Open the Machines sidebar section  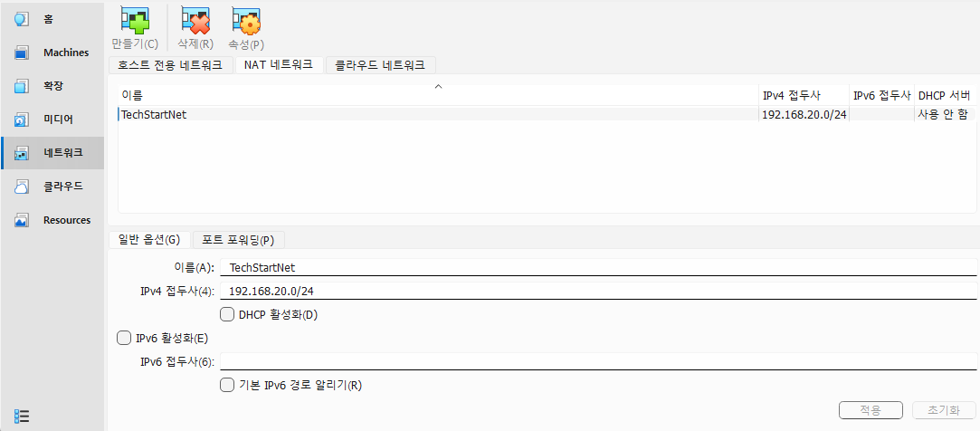(52, 53)
